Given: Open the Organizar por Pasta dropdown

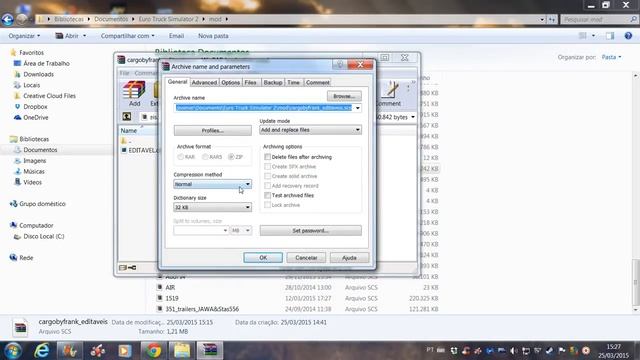Looking at the screenshot, I should tap(611, 57).
